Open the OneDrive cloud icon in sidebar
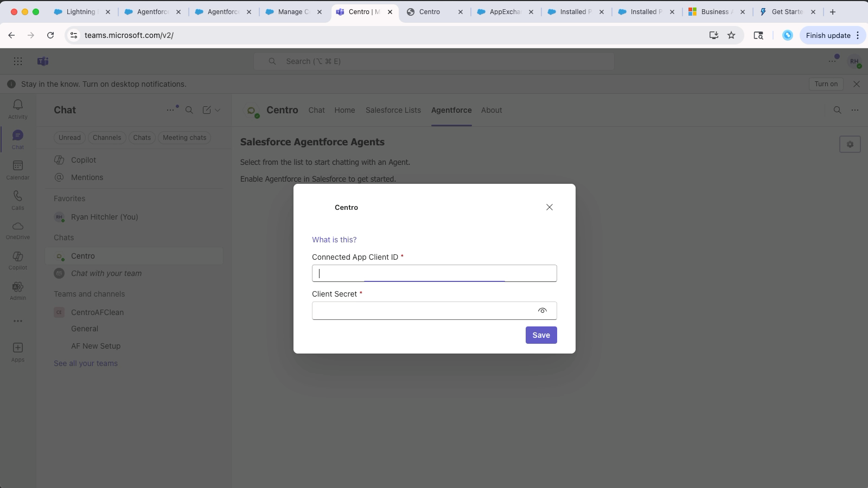 pos(18,230)
